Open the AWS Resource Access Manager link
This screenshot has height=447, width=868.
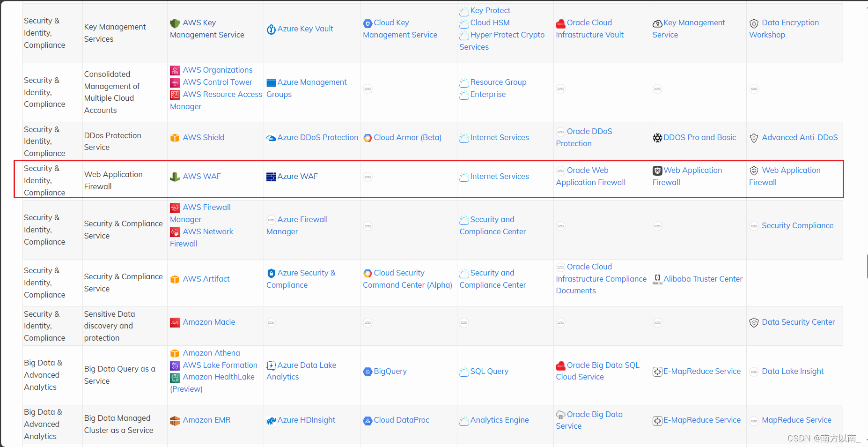click(x=216, y=101)
